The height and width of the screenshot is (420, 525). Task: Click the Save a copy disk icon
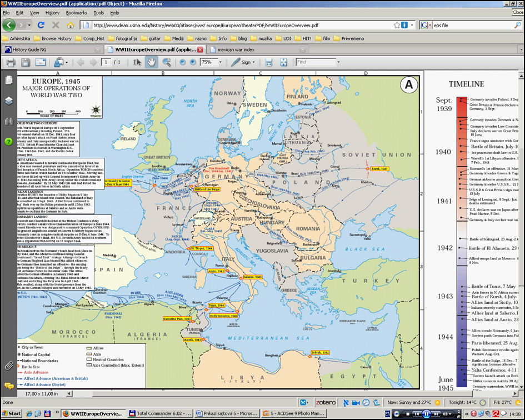tap(26, 62)
